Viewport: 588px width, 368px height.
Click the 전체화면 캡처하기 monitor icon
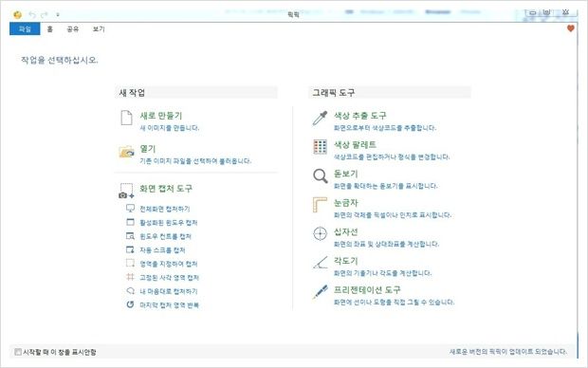[x=130, y=209]
